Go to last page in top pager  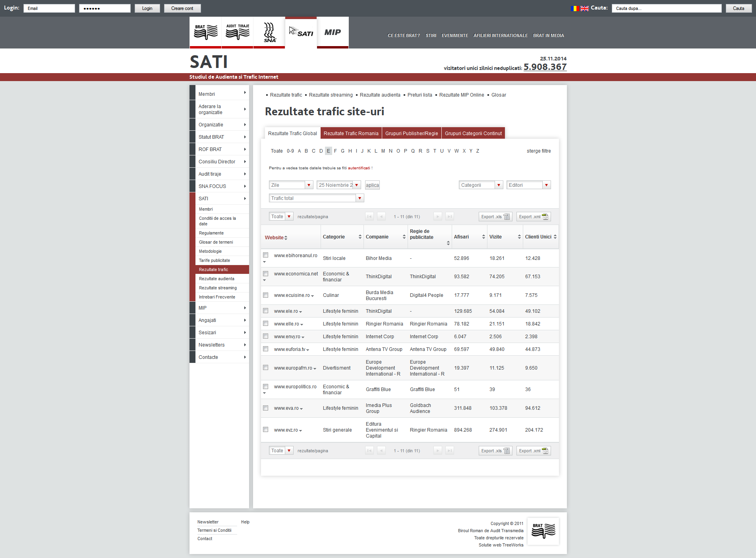pos(450,217)
